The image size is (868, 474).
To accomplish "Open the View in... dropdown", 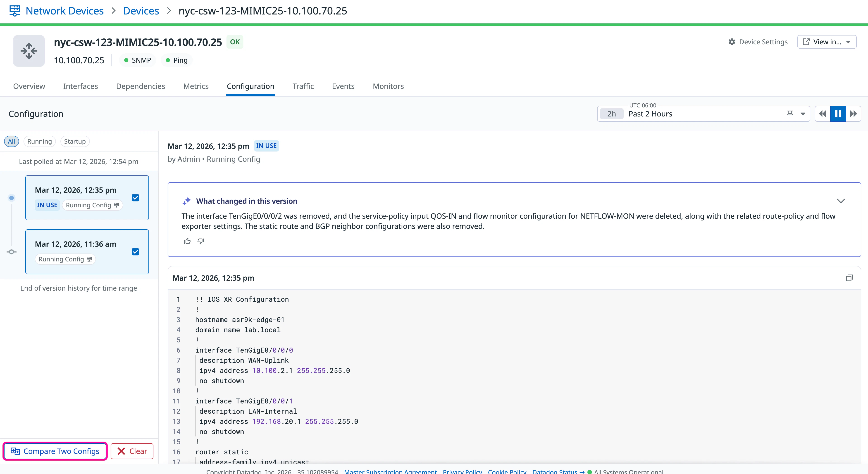I will click(x=827, y=42).
